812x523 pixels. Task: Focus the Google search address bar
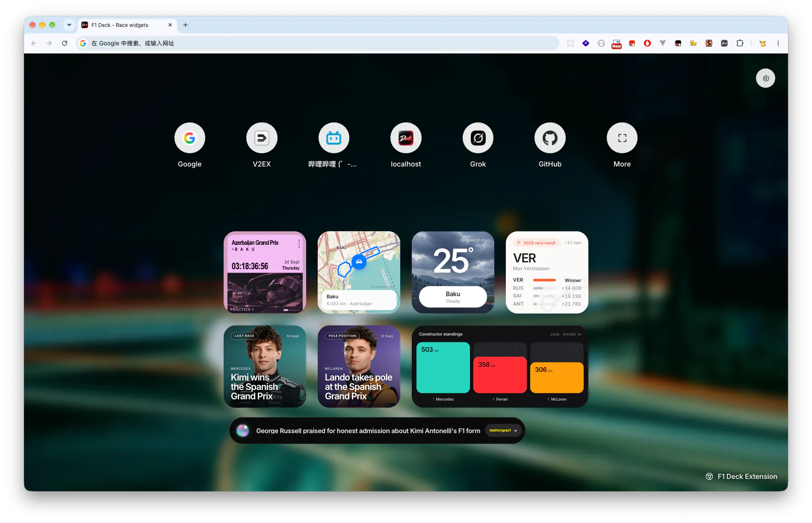pos(317,43)
